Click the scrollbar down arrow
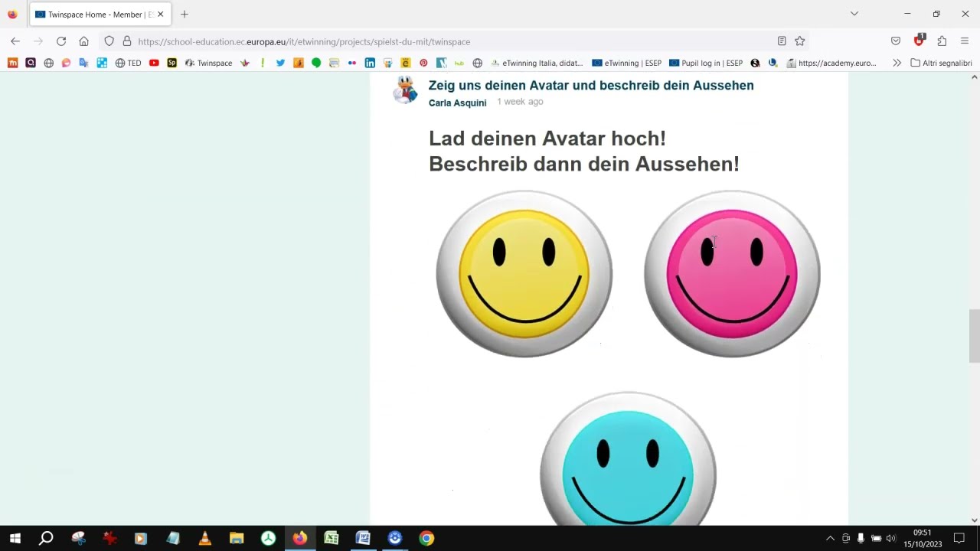The width and height of the screenshot is (980, 551). coord(974,520)
